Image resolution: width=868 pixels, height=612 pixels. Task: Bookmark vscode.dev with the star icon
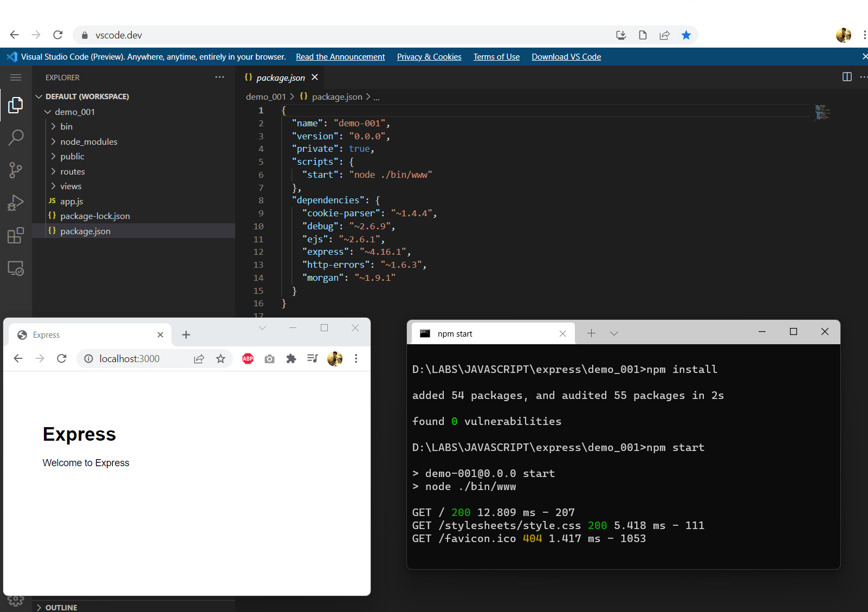[x=686, y=35]
